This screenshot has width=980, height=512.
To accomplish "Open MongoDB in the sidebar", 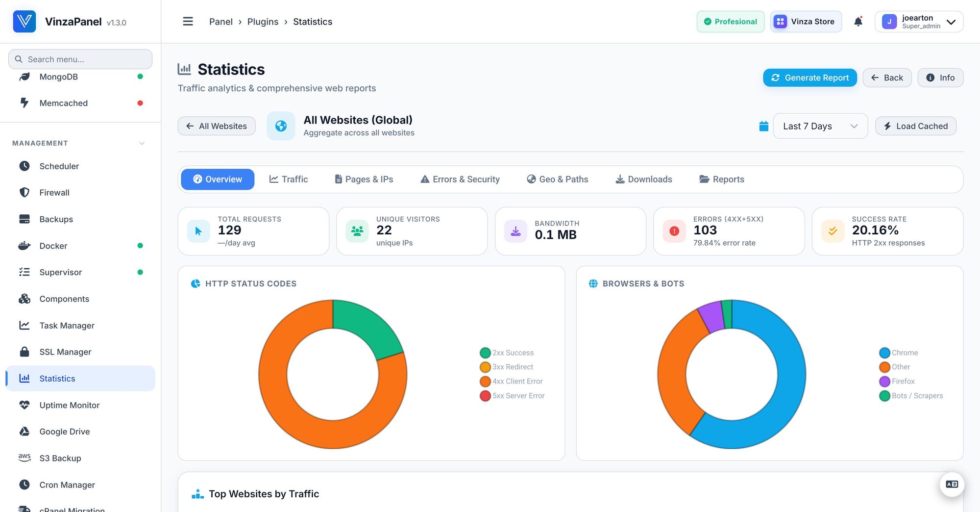I will 80,77.
